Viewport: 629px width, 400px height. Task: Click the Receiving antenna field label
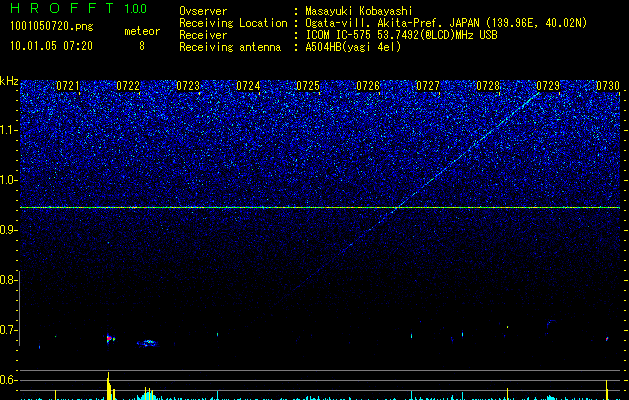click(x=230, y=47)
